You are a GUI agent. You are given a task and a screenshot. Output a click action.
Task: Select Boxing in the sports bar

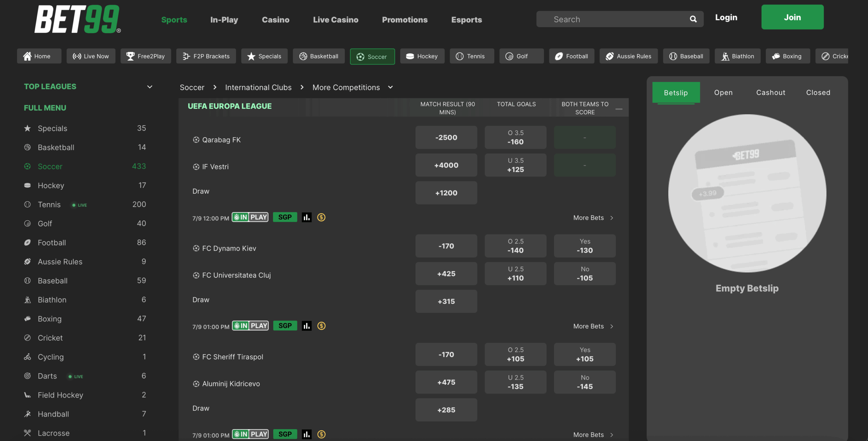(788, 56)
